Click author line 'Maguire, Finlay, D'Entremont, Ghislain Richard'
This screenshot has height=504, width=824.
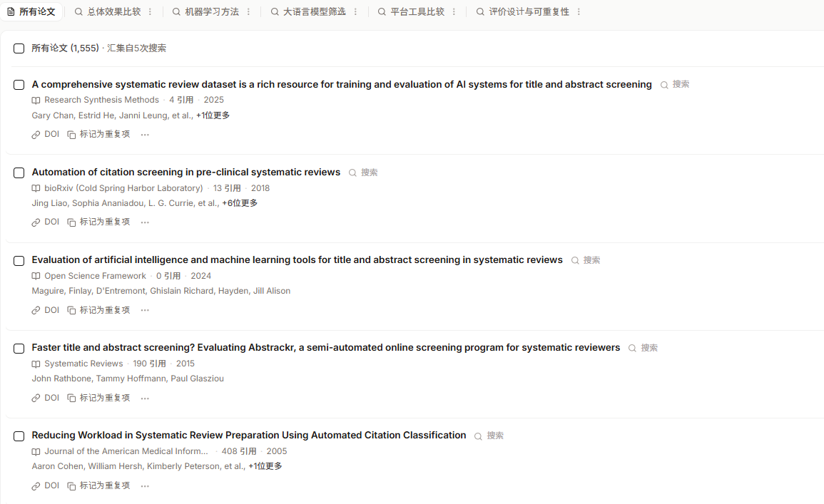(161, 291)
